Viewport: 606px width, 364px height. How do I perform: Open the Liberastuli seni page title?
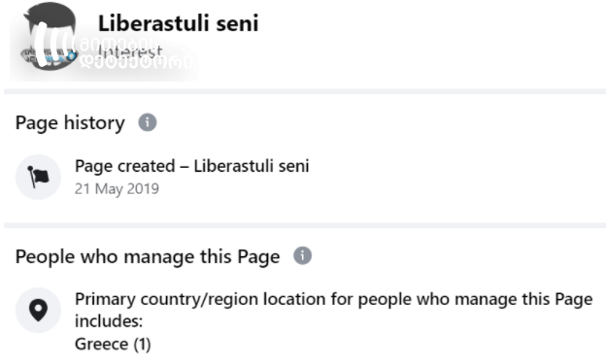coord(178,23)
